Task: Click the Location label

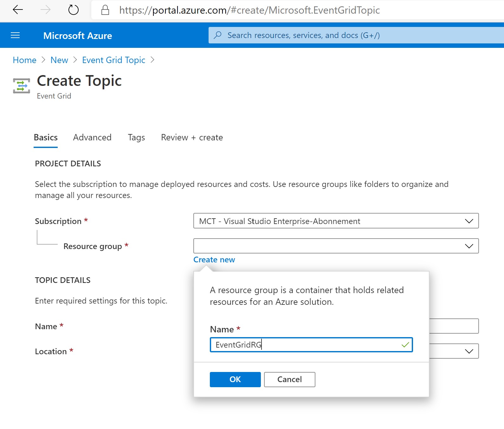Action: [x=51, y=351]
